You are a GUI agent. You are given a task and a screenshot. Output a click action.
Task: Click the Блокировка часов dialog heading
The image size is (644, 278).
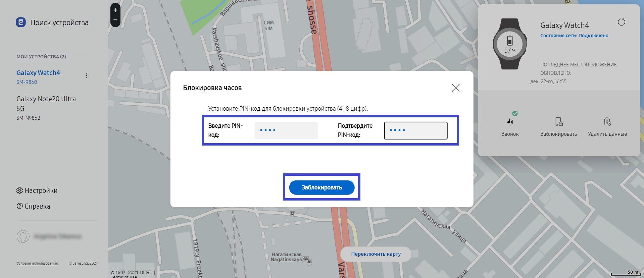click(212, 88)
